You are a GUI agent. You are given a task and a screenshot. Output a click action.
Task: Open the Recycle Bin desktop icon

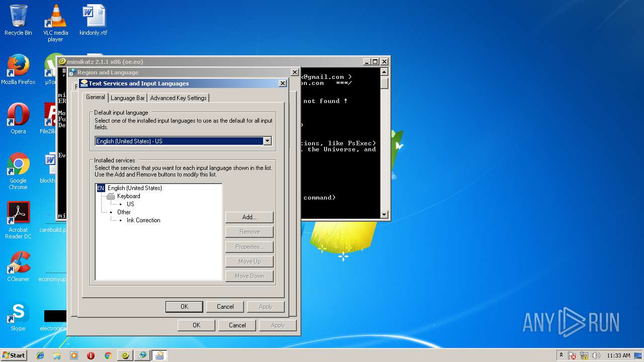pyautogui.click(x=18, y=20)
